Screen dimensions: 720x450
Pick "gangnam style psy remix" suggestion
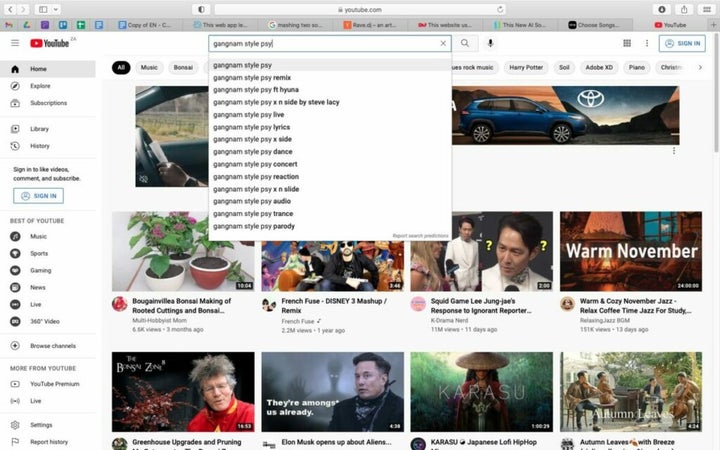pyautogui.click(x=251, y=77)
